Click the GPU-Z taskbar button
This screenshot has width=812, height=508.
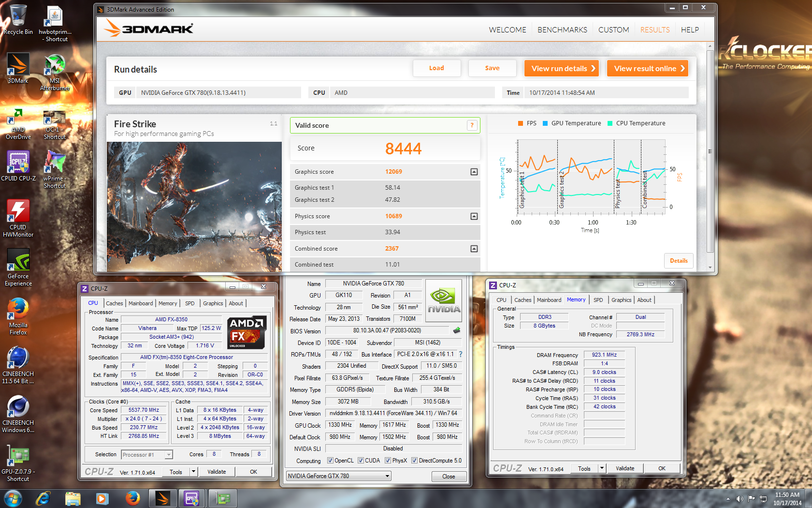pyautogui.click(x=222, y=498)
